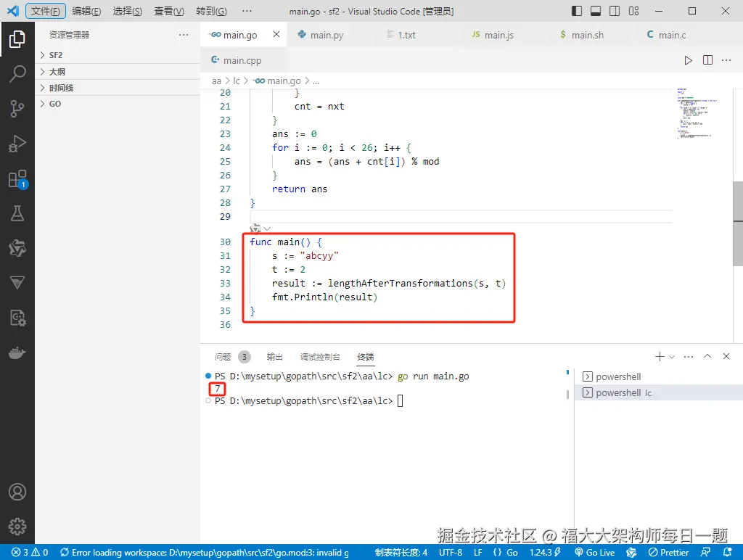Select the powershell lc terminal
The height and width of the screenshot is (560, 743).
(659, 392)
